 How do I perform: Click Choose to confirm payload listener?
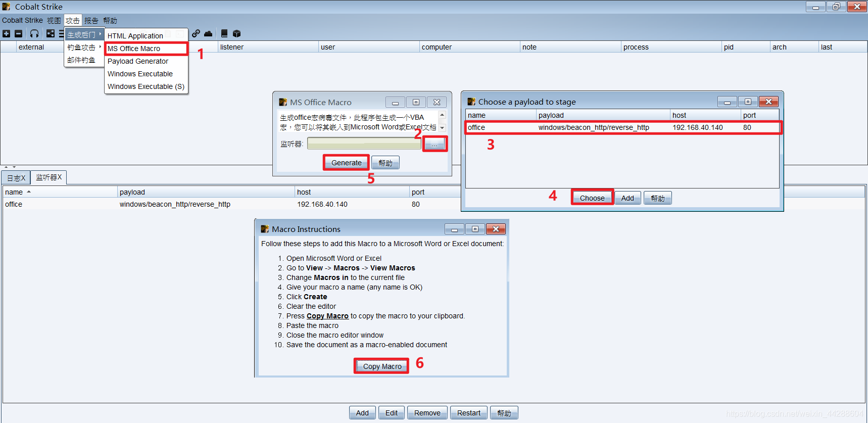pyautogui.click(x=592, y=198)
